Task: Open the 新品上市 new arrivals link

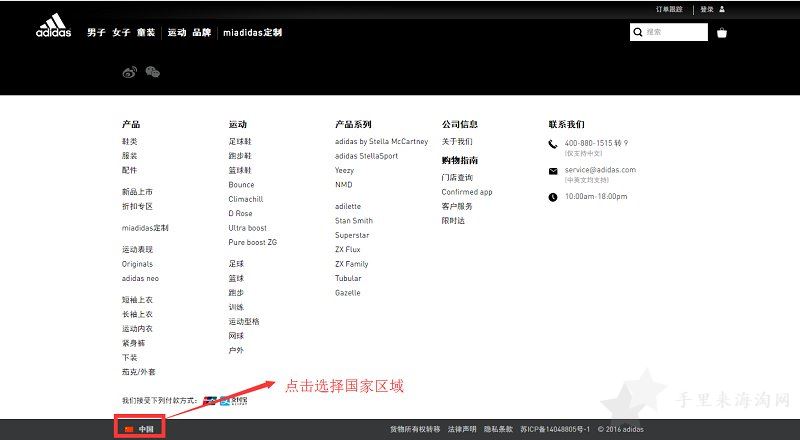Action: coord(137,192)
